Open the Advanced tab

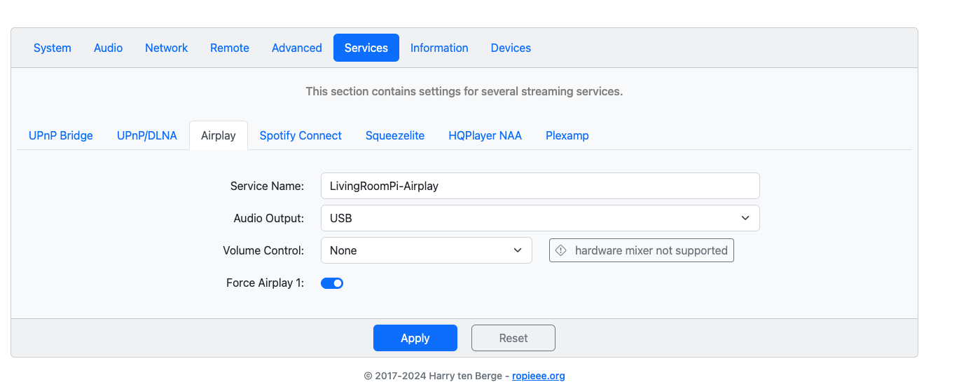click(297, 48)
